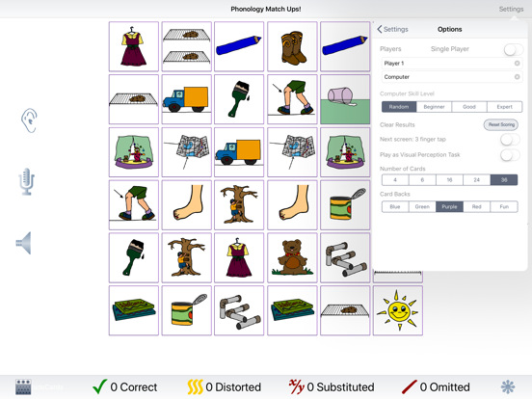Flip the spilled cup card
This screenshot has width=532, height=399.
[345, 99]
